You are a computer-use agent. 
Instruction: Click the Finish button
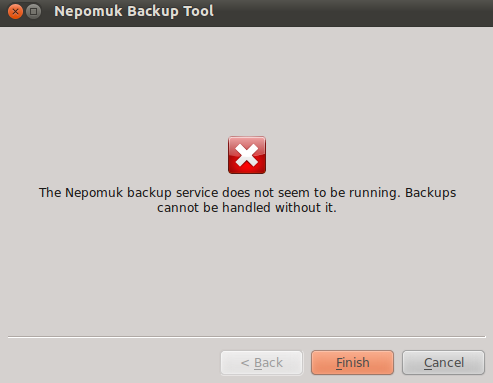point(352,362)
